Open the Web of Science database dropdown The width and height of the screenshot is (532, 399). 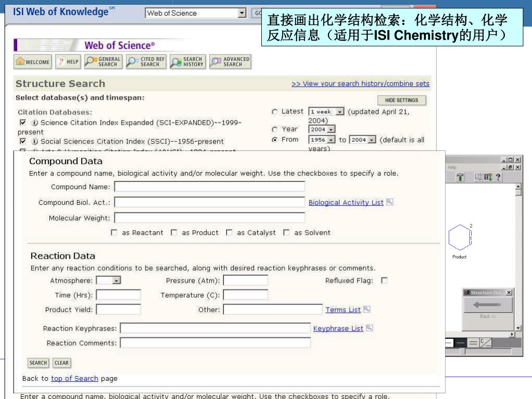tap(242, 13)
